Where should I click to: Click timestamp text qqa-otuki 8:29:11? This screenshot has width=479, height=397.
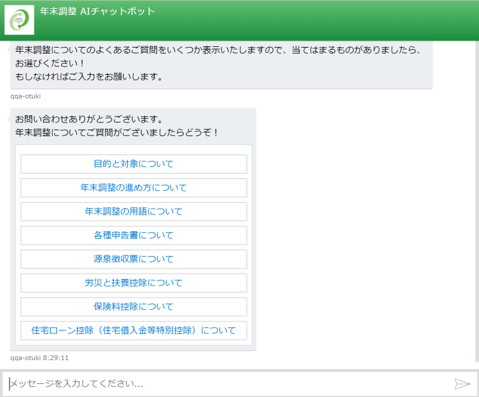[x=39, y=358]
